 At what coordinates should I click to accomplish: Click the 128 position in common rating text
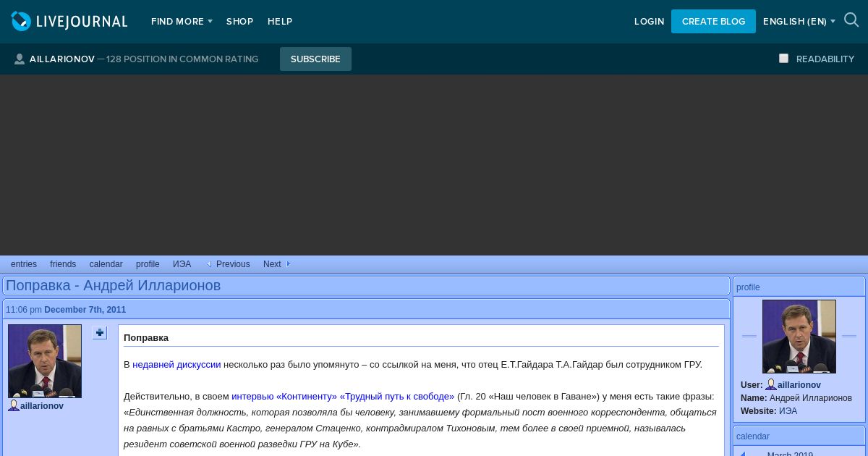[182, 59]
